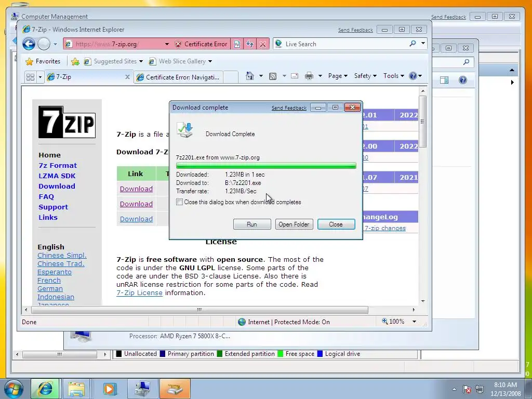Open IE Help question mark icon

[x=413, y=76]
